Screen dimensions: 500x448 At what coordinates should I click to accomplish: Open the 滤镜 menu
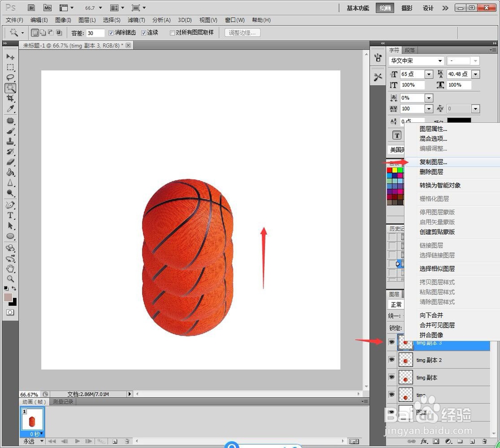tap(136, 20)
